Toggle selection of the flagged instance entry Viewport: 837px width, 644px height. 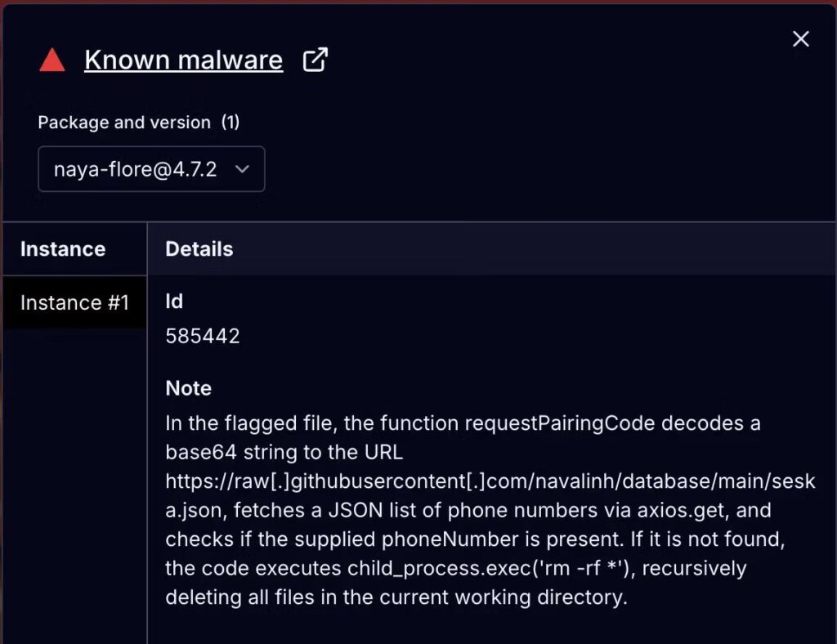click(74, 302)
